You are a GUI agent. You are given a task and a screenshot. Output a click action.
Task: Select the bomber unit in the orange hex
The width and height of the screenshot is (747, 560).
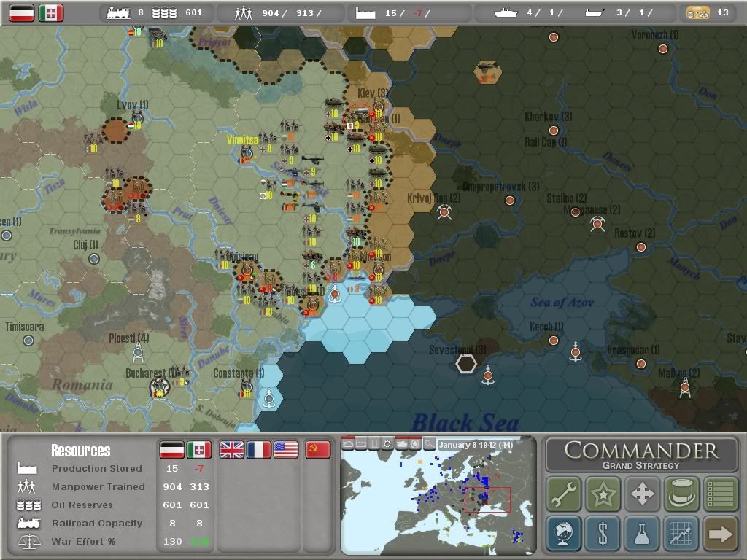pos(487,72)
